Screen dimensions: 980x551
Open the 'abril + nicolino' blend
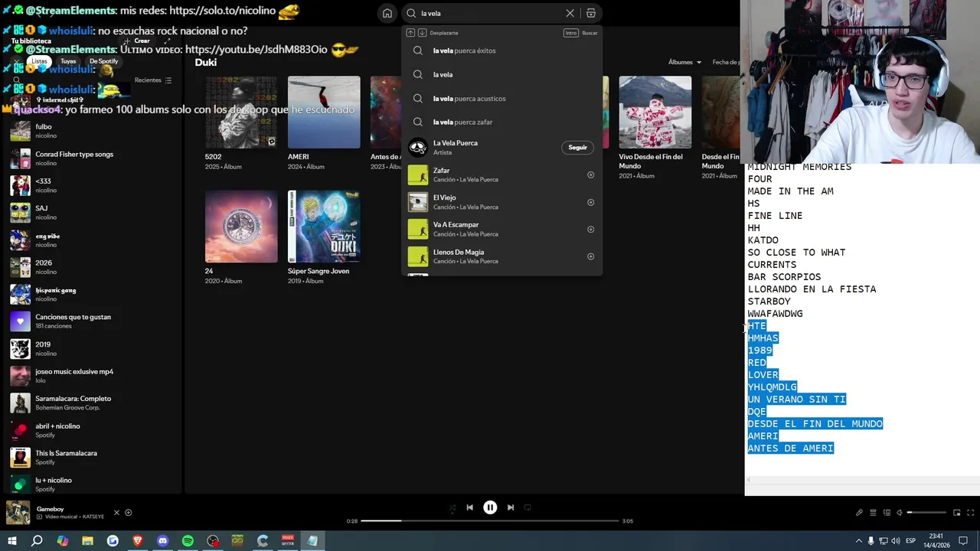(x=92, y=430)
